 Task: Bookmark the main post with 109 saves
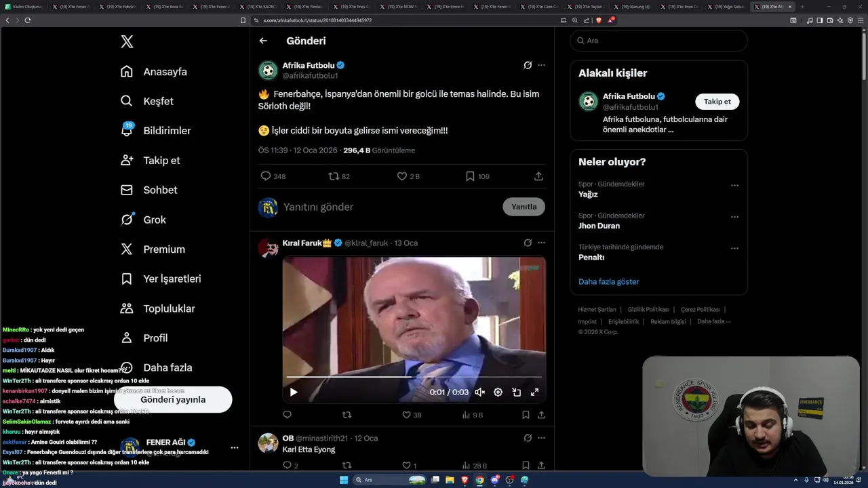click(477, 176)
